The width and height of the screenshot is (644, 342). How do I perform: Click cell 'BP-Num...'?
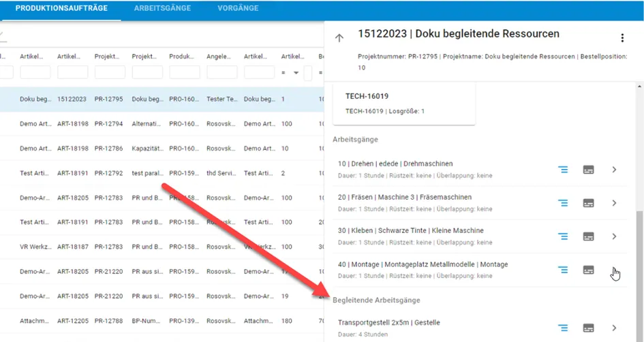[x=147, y=321]
